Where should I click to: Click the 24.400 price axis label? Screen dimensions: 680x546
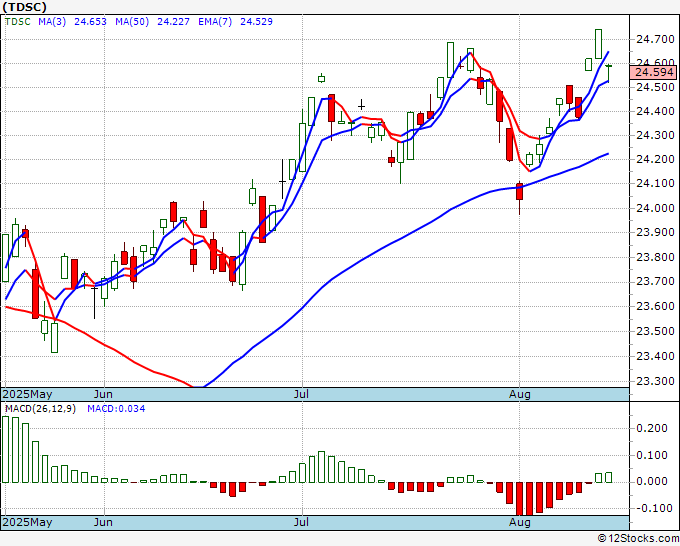(655, 111)
